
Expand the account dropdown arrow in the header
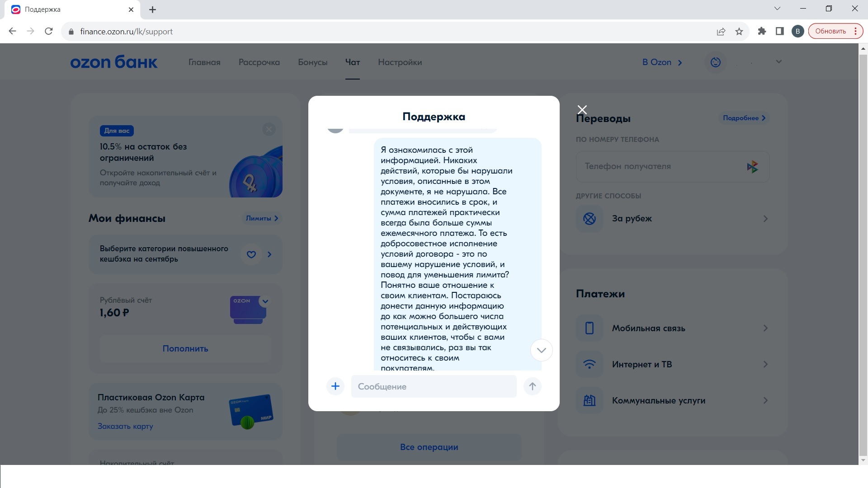point(778,61)
